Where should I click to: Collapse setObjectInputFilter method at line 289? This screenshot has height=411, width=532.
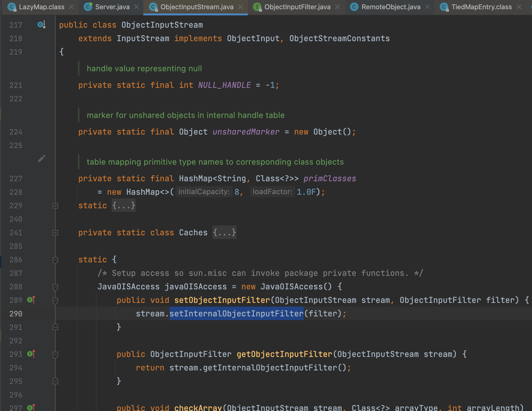pos(55,301)
